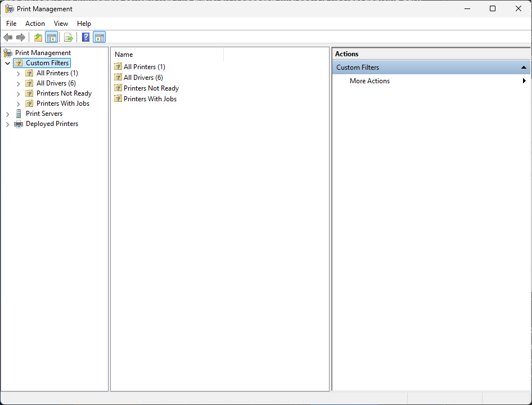Toggle Show/Hide Action Pane toolbar icon
Viewport: 532px width, 405px height.
[x=100, y=37]
